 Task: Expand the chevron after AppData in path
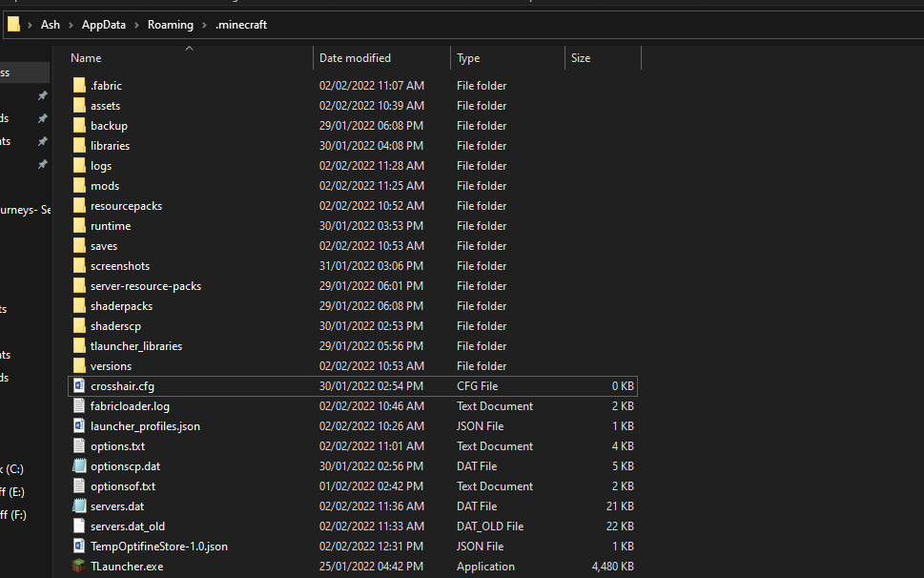coord(136,25)
